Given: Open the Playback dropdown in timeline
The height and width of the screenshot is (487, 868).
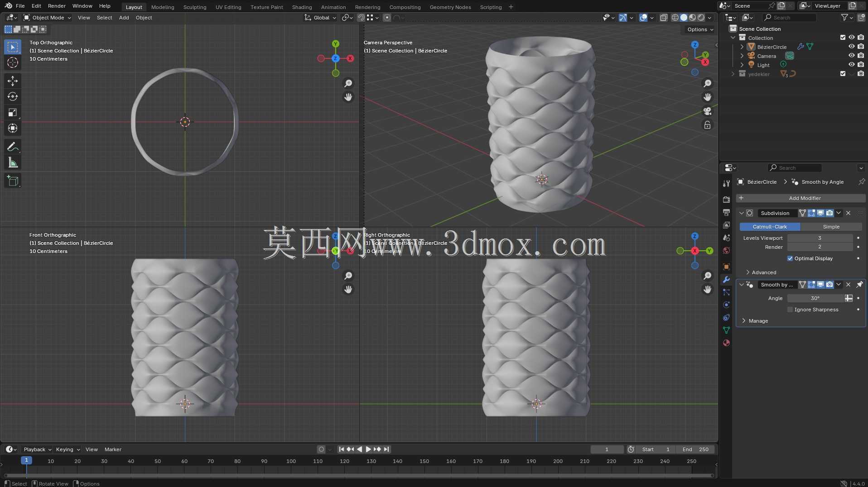Looking at the screenshot, I should click(x=37, y=449).
